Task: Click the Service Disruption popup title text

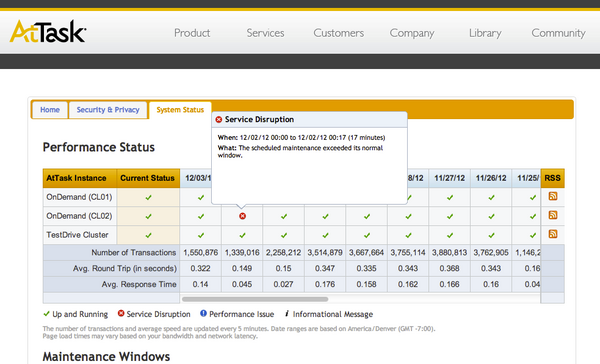Action: (259, 119)
